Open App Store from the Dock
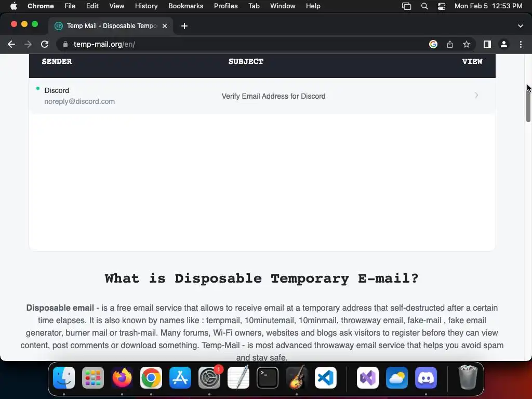Image resolution: width=532 pixels, height=399 pixels. (180, 378)
